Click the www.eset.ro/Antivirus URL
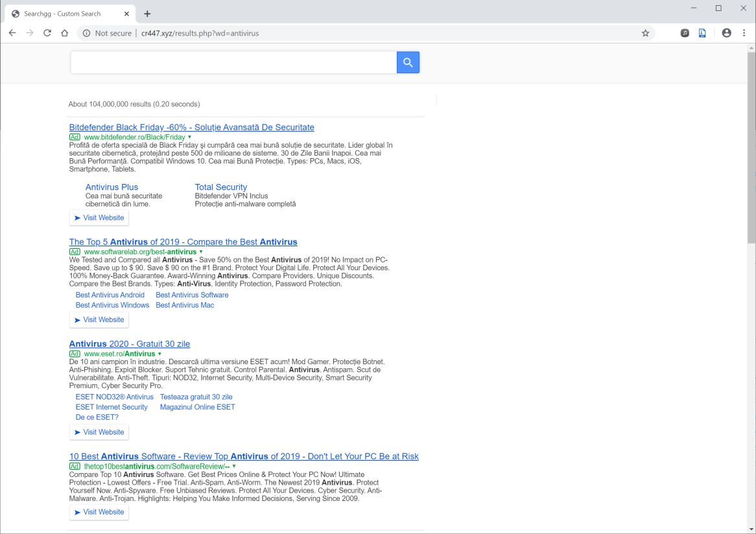Image resolution: width=756 pixels, height=534 pixels. click(119, 354)
